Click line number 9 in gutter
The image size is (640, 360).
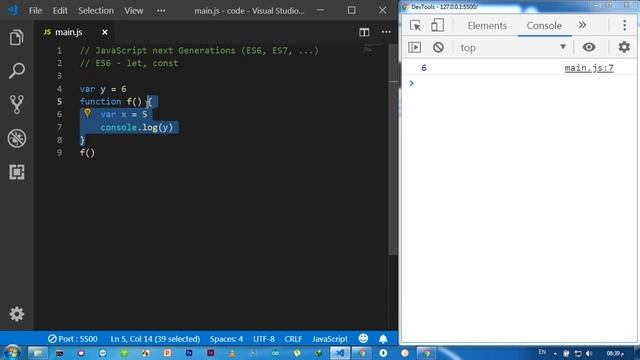pos(60,153)
